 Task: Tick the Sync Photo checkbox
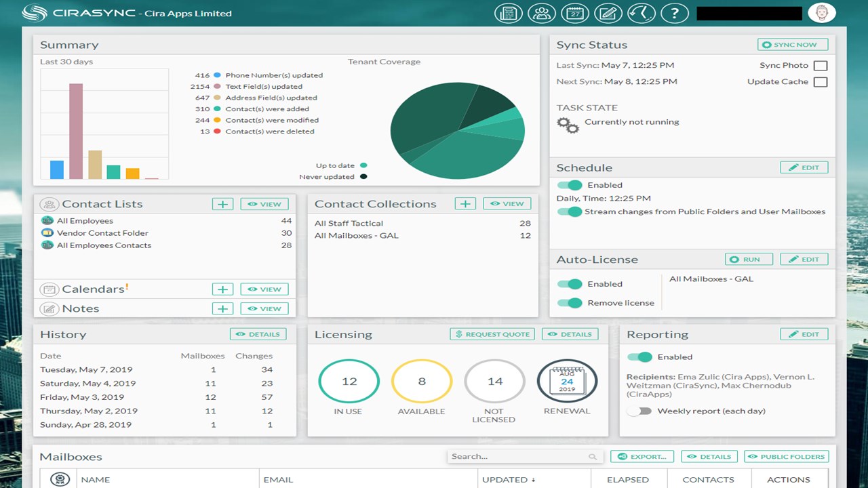(x=821, y=66)
